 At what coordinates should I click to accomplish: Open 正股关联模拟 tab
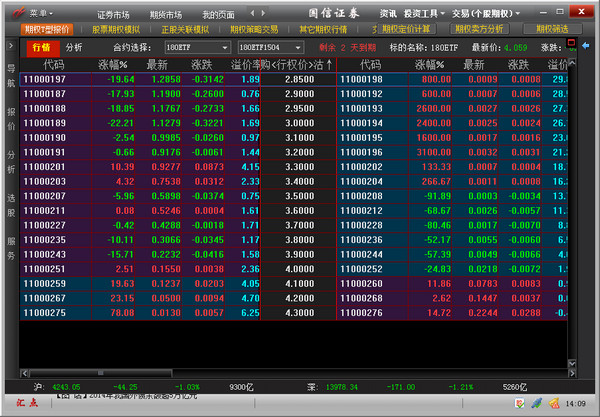pos(185,29)
